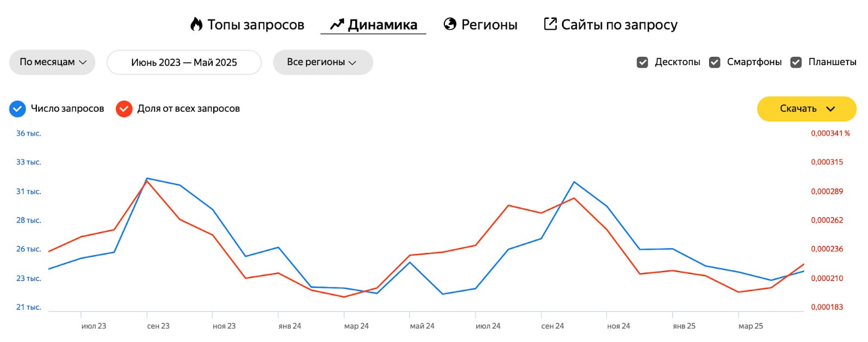Screen dimensions: 868x342
Task: Click the external-link icon near Сайты по запросу
Action: click(550, 24)
